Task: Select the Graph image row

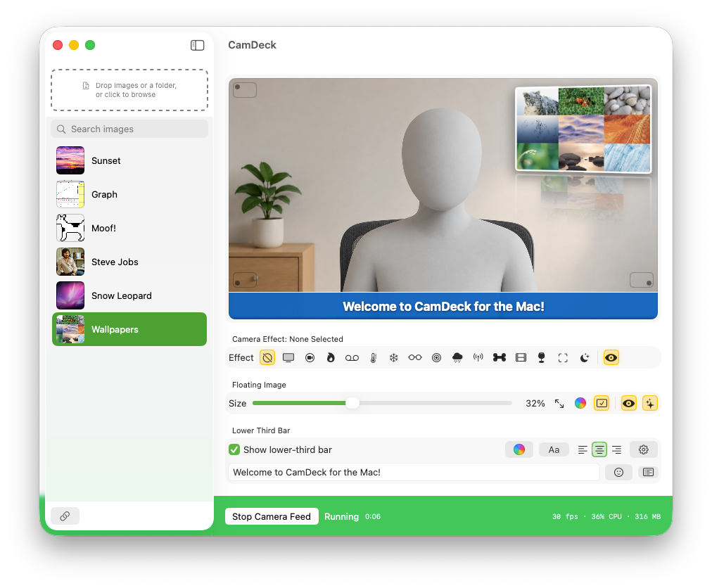Action: (129, 194)
